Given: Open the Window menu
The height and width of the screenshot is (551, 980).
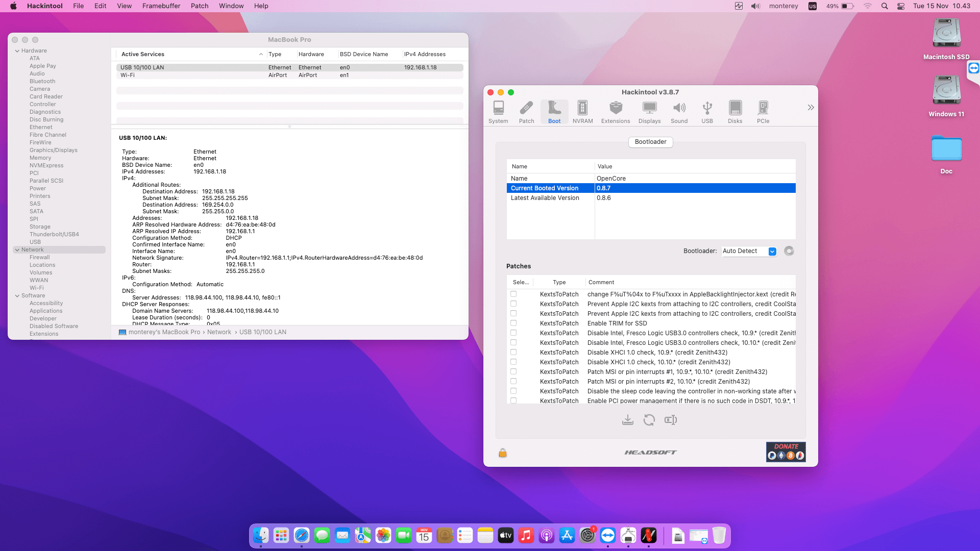Looking at the screenshot, I should tap(231, 6).
